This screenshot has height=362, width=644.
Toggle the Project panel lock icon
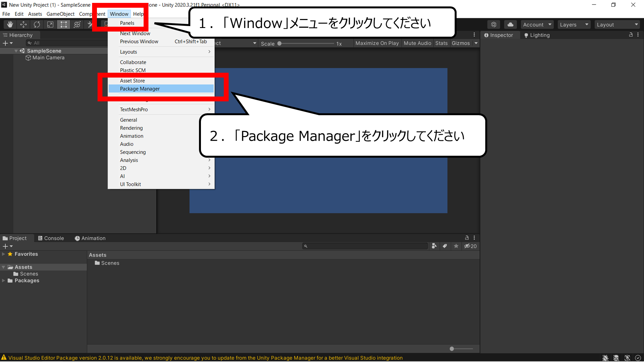pos(467,238)
